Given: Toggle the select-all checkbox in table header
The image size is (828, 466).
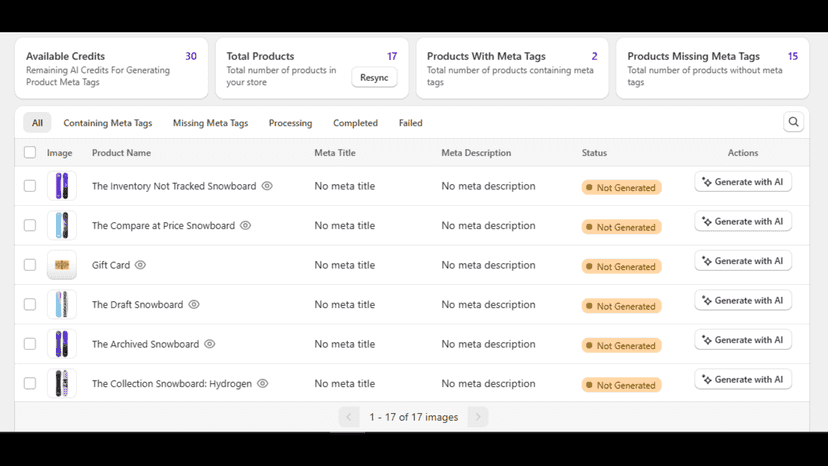Looking at the screenshot, I should [x=30, y=153].
